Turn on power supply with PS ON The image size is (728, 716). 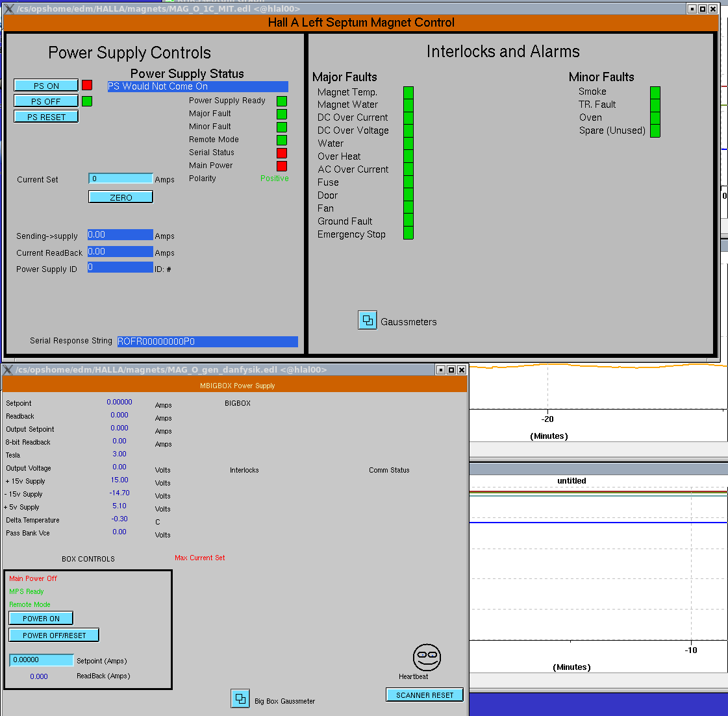point(46,86)
